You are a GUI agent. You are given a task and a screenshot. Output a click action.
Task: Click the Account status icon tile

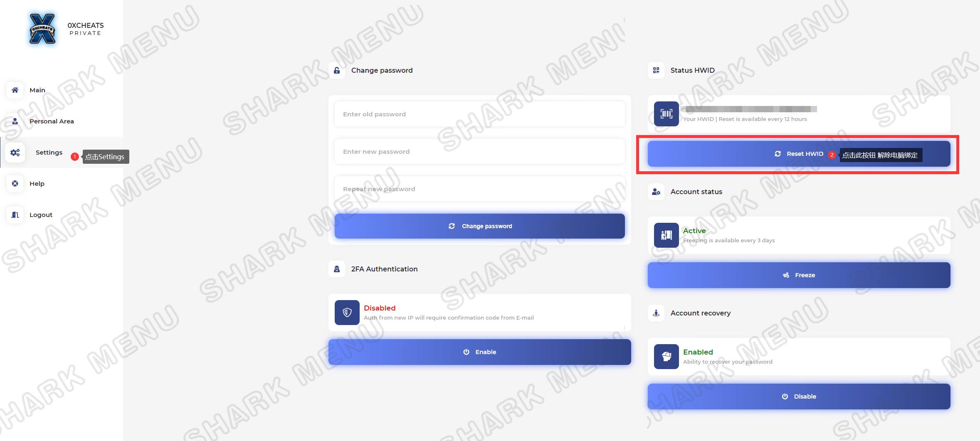pyautogui.click(x=666, y=235)
